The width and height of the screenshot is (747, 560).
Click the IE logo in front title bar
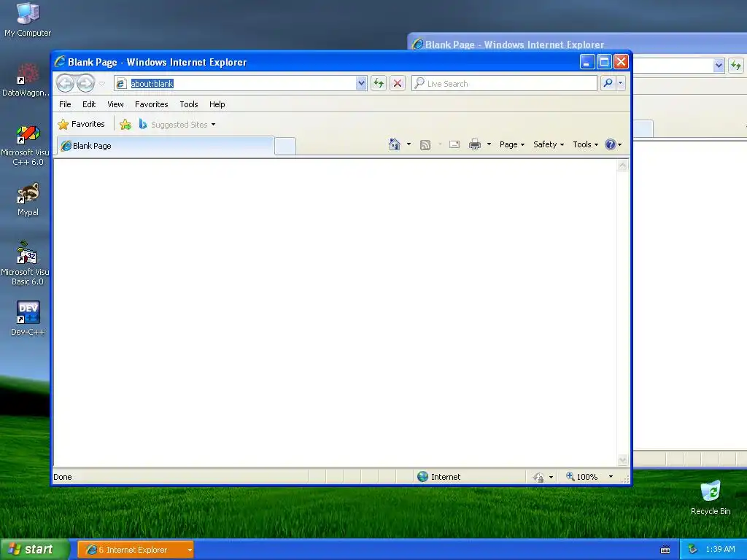pos(60,62)
